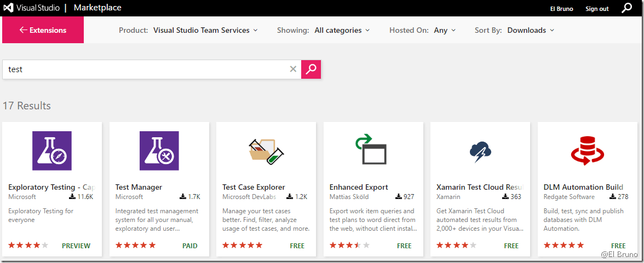The image size is (644, 263).
Task: Expand the Hosted On dropdown
Action: pyautogui.click(x=444, y=31)
